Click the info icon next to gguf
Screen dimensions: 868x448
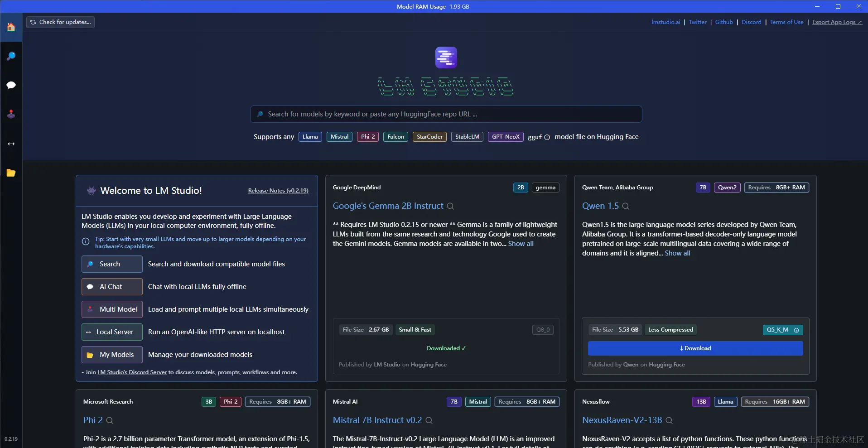pyautogui.click(x=547, y=137)
